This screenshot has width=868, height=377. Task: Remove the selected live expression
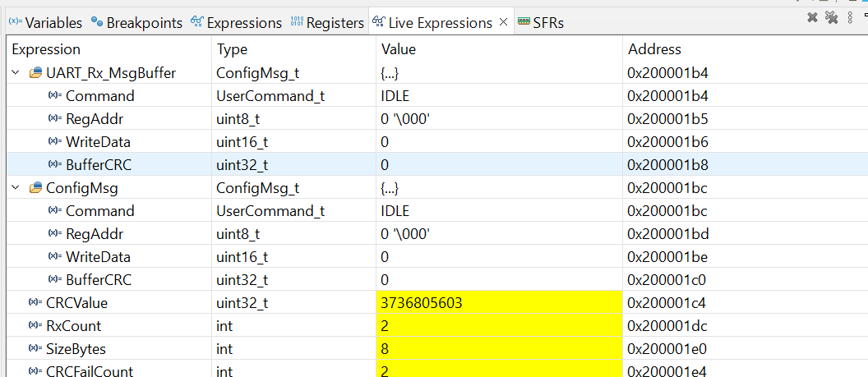(812, 17)
